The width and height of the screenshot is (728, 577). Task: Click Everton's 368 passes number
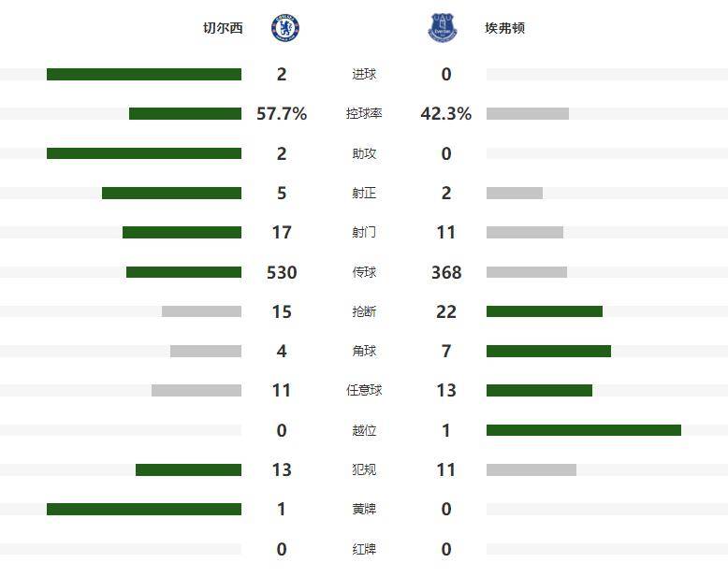446,272
